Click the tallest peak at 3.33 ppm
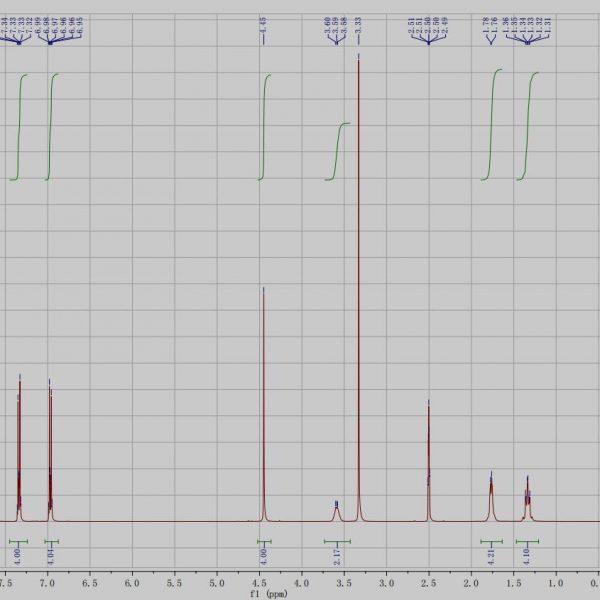This screenshot has height=600, width=600. click(x=358, y=200)
